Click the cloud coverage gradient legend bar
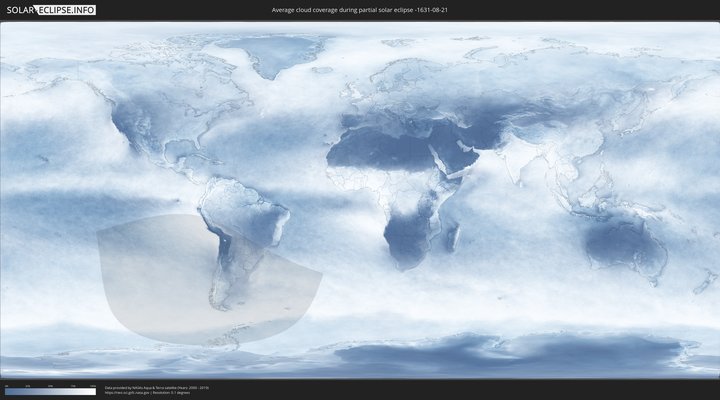Screen dimensions: 720x400 point(50,392)
